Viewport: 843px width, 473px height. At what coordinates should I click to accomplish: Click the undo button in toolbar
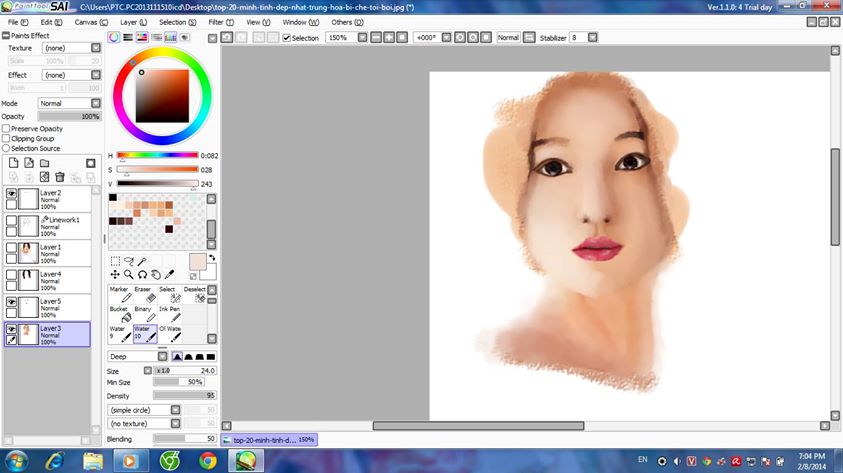pyautogui.click(x=227, y=37)
